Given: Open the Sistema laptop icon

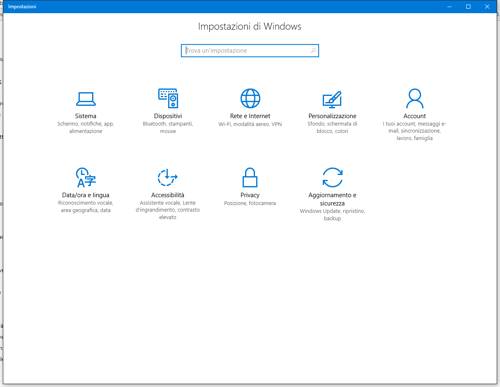Looking at the screenshot, I should point(86,99).
